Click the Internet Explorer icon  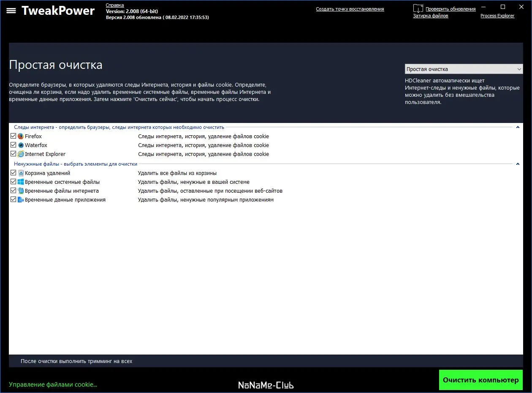coord(21,154)
